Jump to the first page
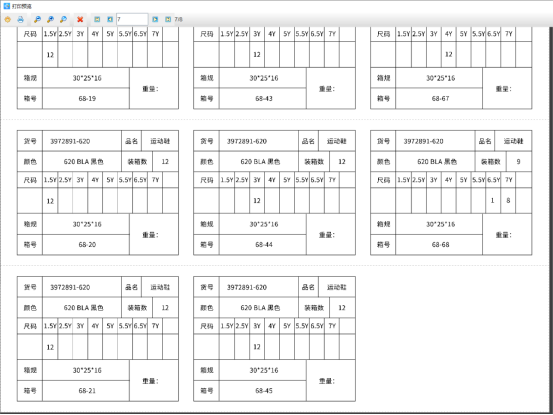Image resolution: width=553 pixels, height=415 pixels. 97,19
